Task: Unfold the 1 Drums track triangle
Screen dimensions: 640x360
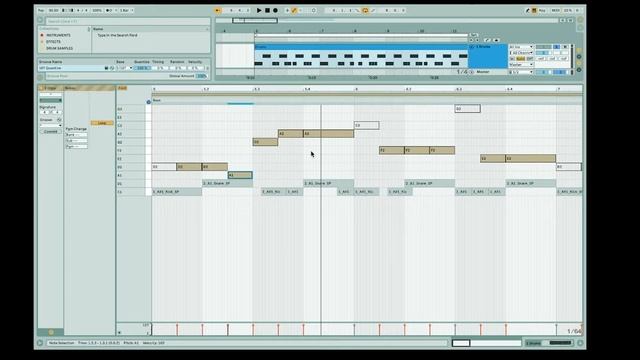Action: (x=472, y=47)
